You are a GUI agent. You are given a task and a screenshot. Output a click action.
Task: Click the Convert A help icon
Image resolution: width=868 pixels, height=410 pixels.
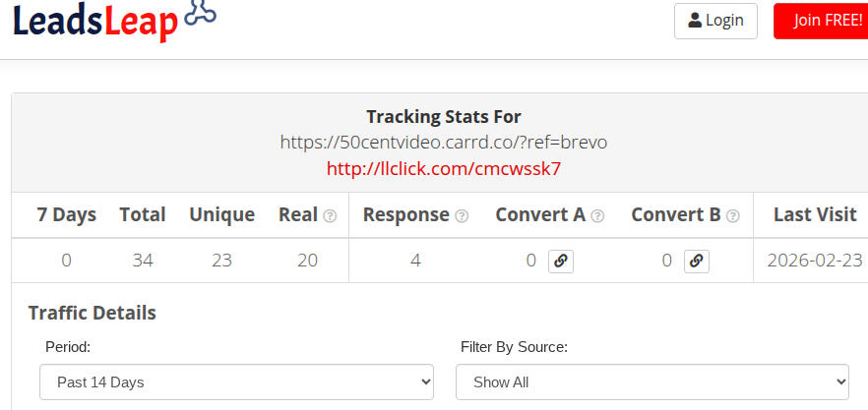[597, 215]
